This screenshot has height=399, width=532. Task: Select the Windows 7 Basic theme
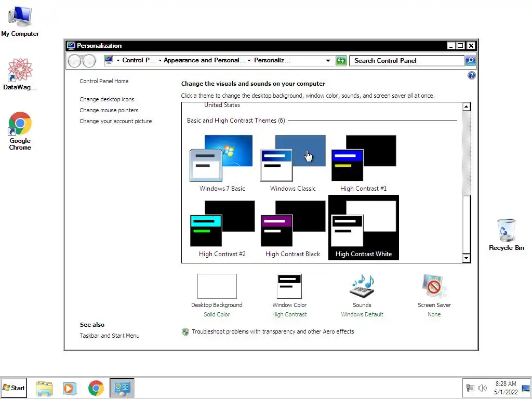pyautogui.click(x=222, y=164)
